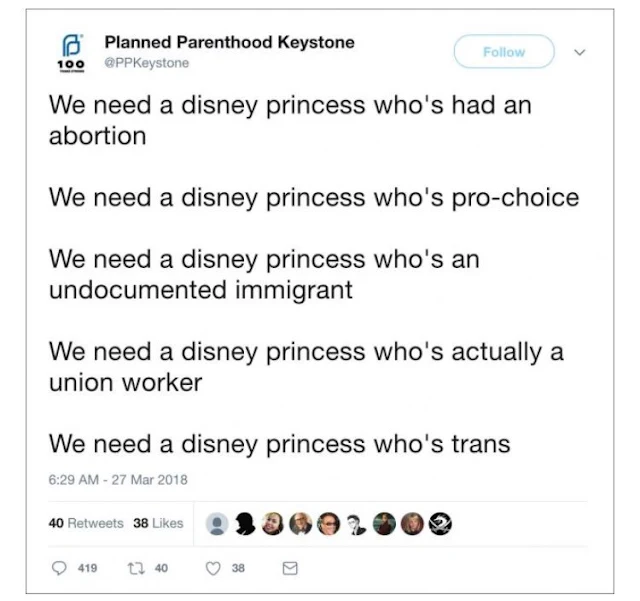Click the reply speech bubble icon
Screen dimensions: 640x601
[x=57, y=567]
